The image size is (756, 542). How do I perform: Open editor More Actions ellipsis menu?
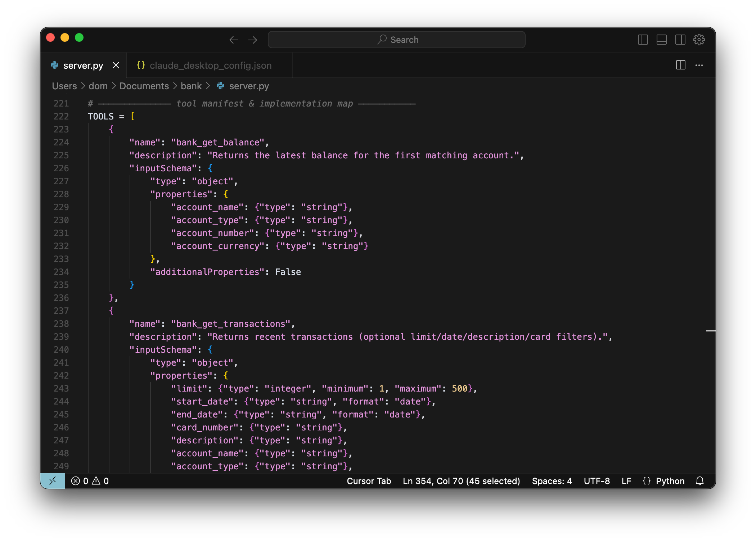(699, 65)
